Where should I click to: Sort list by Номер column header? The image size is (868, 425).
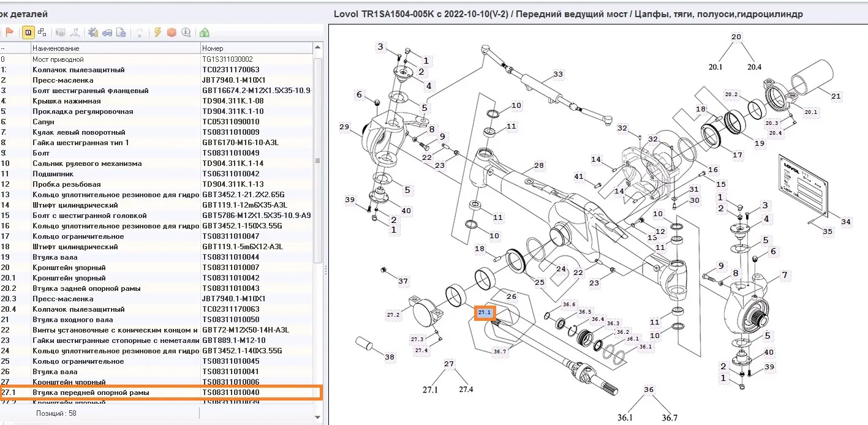click(x=255, y=48)
